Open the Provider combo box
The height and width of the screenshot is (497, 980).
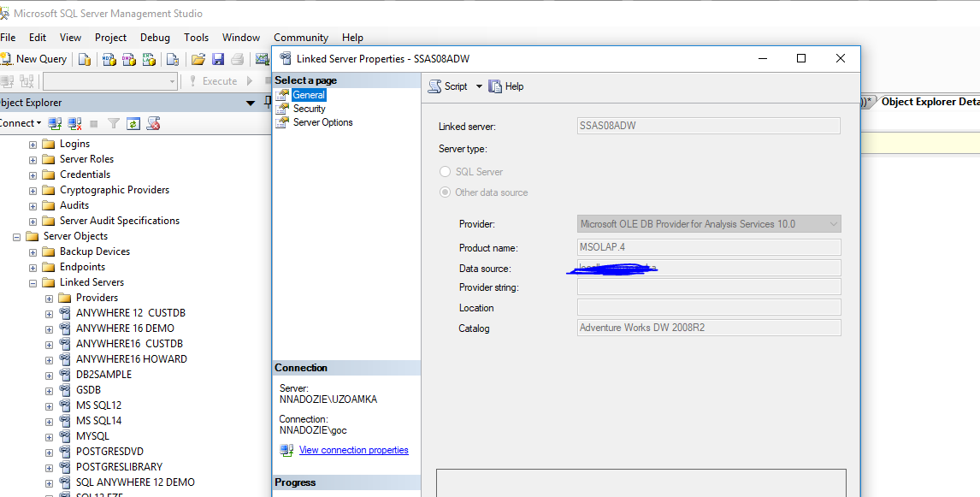pos(709,224)
